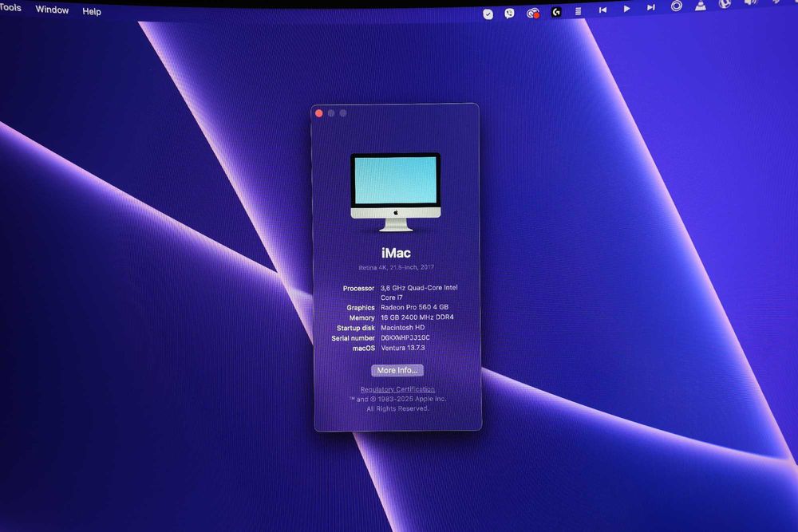Select graphics value 'Radeon Pro 560 4 GB'

pos(414,307)
